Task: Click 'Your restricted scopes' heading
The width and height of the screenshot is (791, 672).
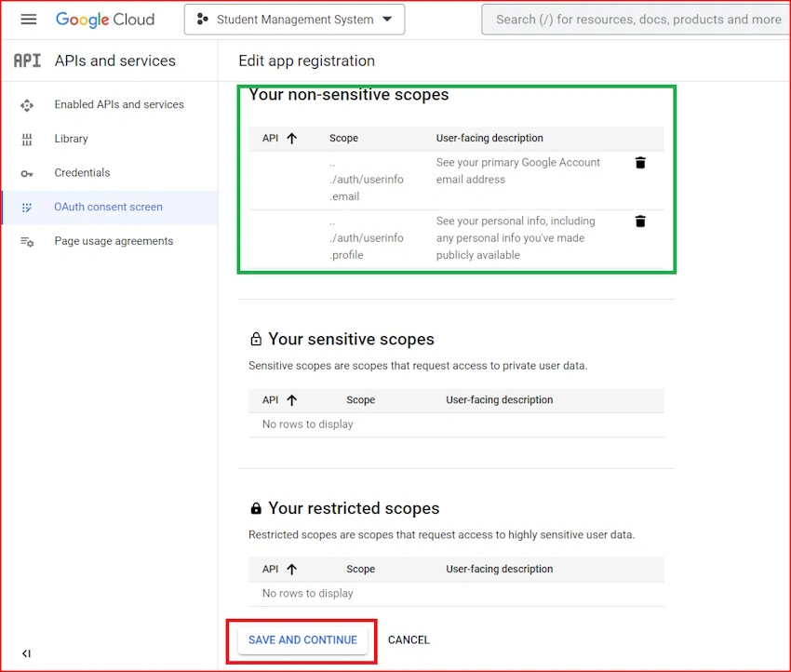Action: 354,508
